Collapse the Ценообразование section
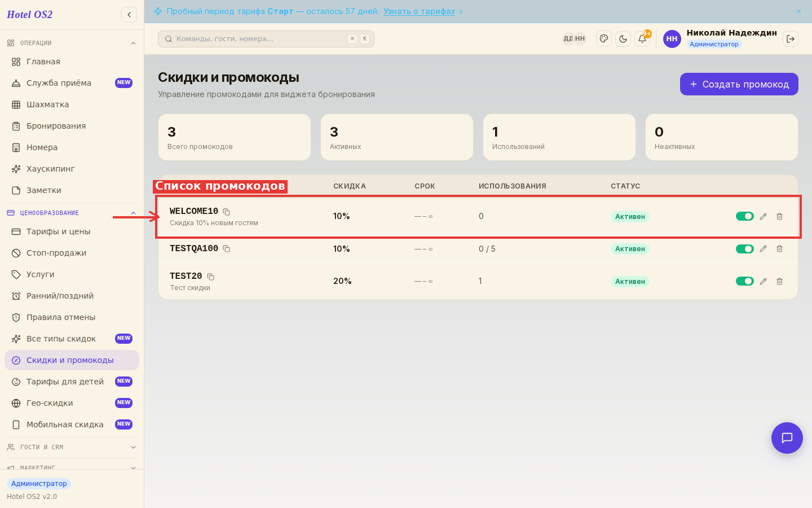The width and height of the screenshot is (812, 508). coord(133,213)
